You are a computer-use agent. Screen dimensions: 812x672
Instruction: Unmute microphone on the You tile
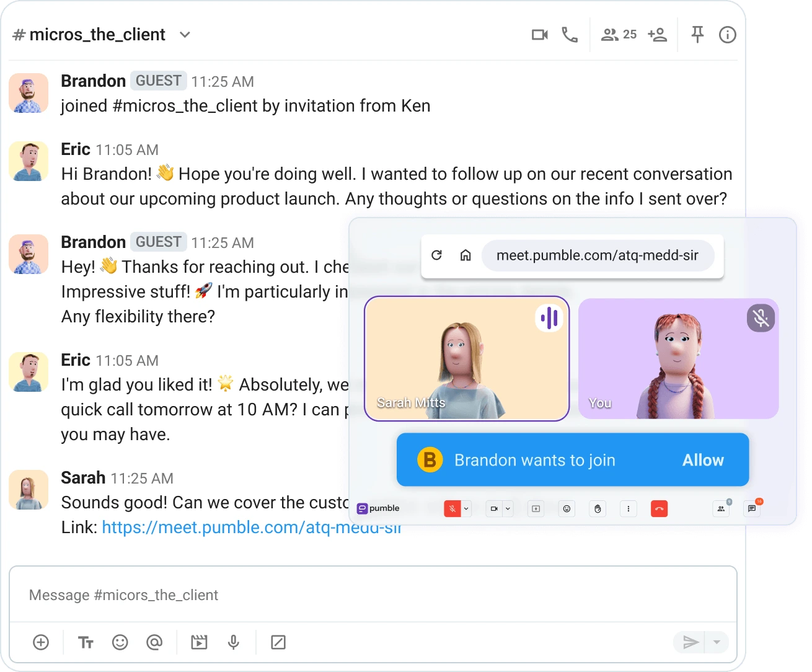click(761, 318)
